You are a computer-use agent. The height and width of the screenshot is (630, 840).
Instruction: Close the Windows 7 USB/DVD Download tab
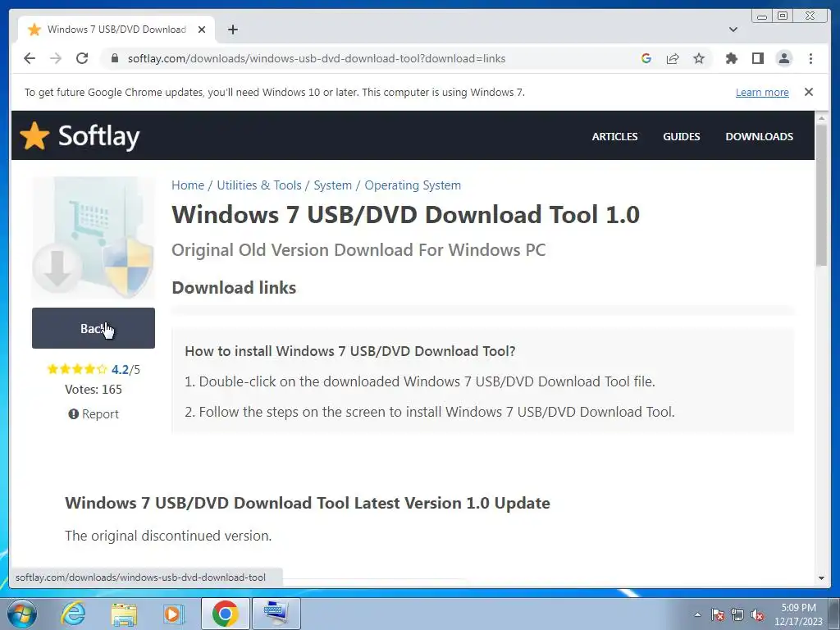[x=202, y=30]
